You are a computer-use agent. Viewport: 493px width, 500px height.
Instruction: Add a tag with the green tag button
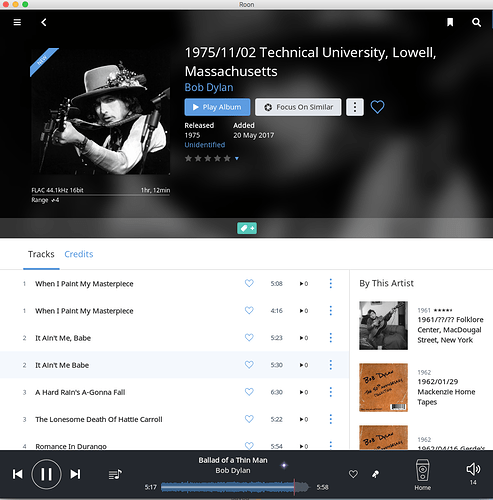(247, 228)
